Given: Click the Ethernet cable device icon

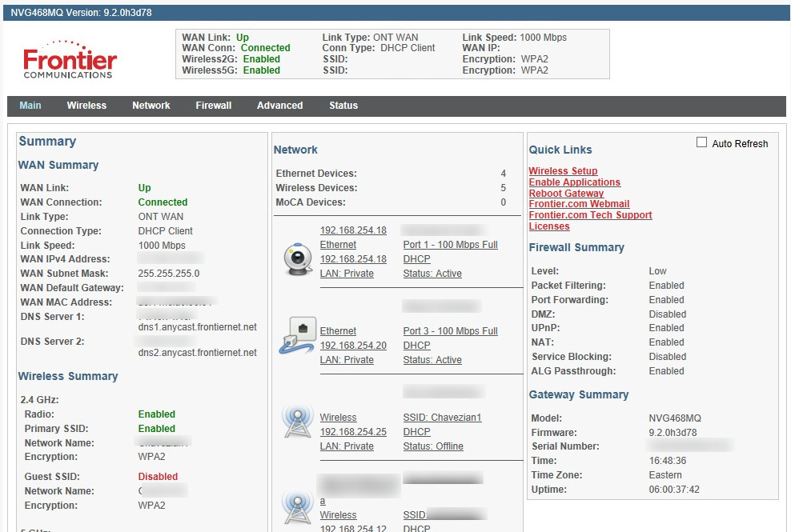Looking at the screenshot, I should pyautogui.click(x=298, y=335).
